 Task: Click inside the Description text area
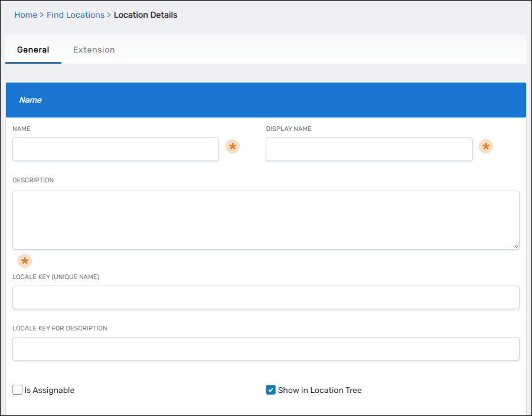click(x=266, y=220)
